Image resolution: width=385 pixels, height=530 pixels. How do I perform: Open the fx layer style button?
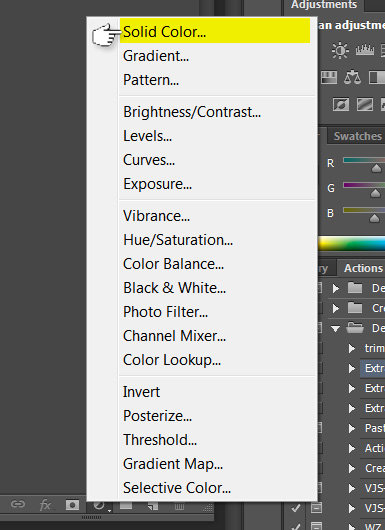click(x=45, y=505)
